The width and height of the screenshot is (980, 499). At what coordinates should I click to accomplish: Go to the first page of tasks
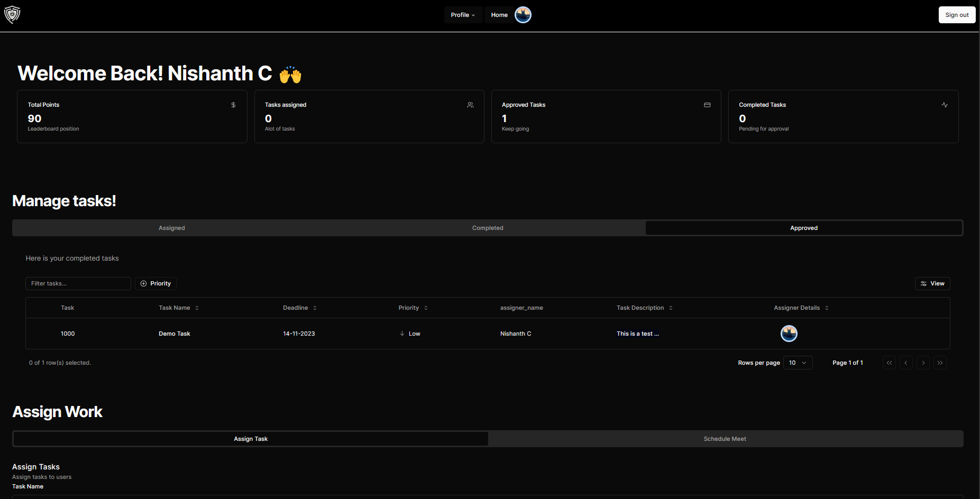[x=889, y=363]
